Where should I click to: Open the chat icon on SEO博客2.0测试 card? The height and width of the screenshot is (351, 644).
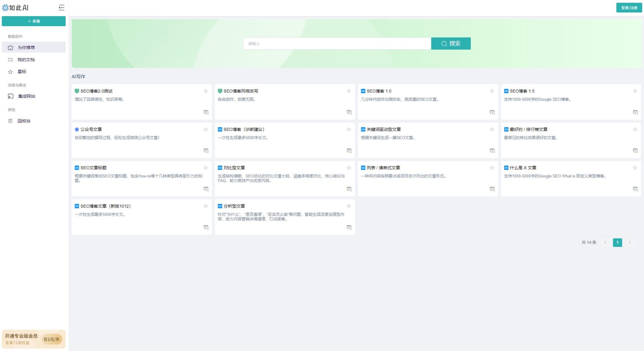[x=206, y=112]
